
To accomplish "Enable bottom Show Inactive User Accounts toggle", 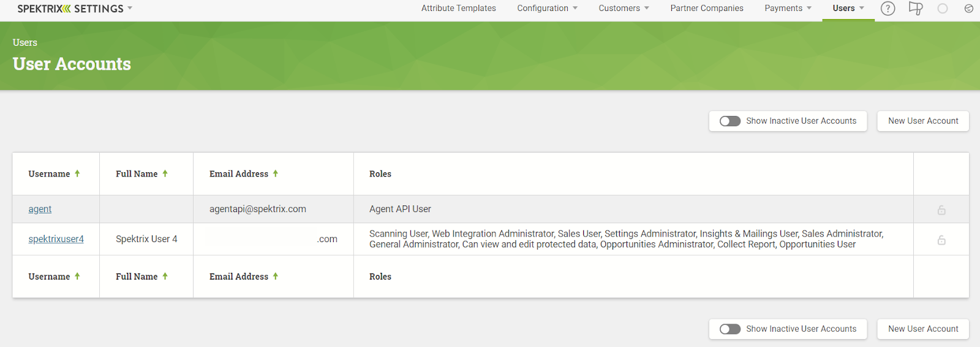I will 729,329.
